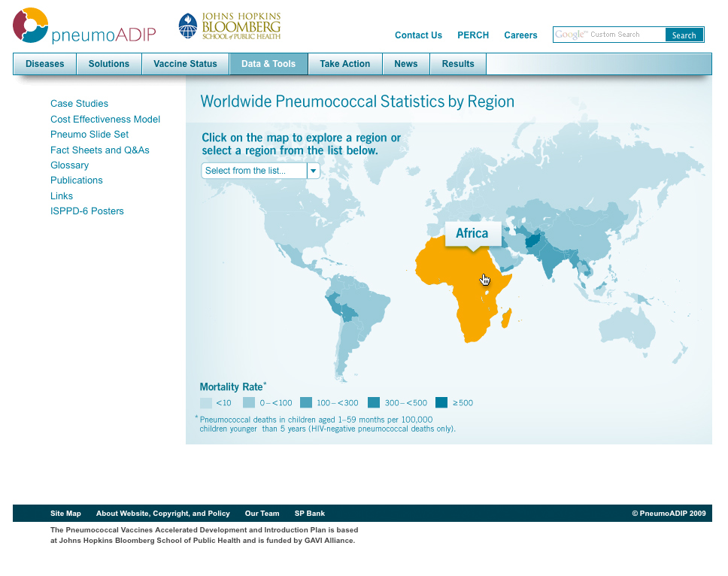
Task: Click the <10 mortality rate legend swatch
Action: coord(206,402)
